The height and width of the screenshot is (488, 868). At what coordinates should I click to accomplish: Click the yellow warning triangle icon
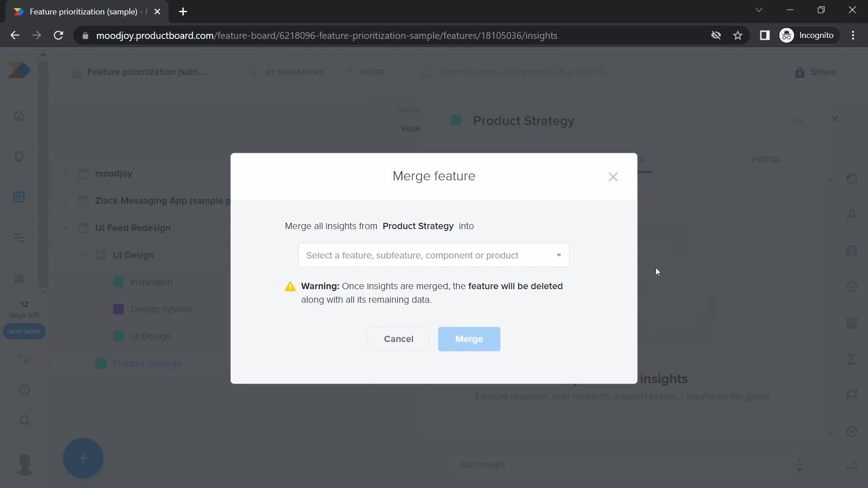290,286
